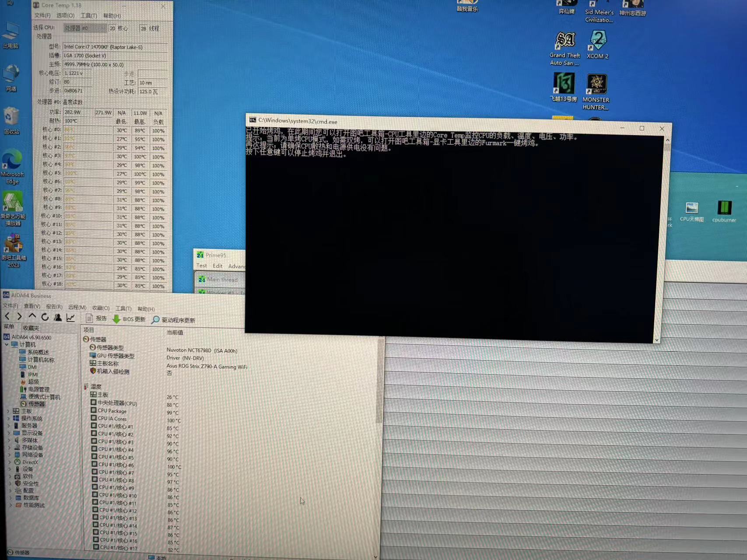The height and width of the screenshot is (560, 747).
Task: Click the cmd.exe title bar icon
Action: pos(253,120)
